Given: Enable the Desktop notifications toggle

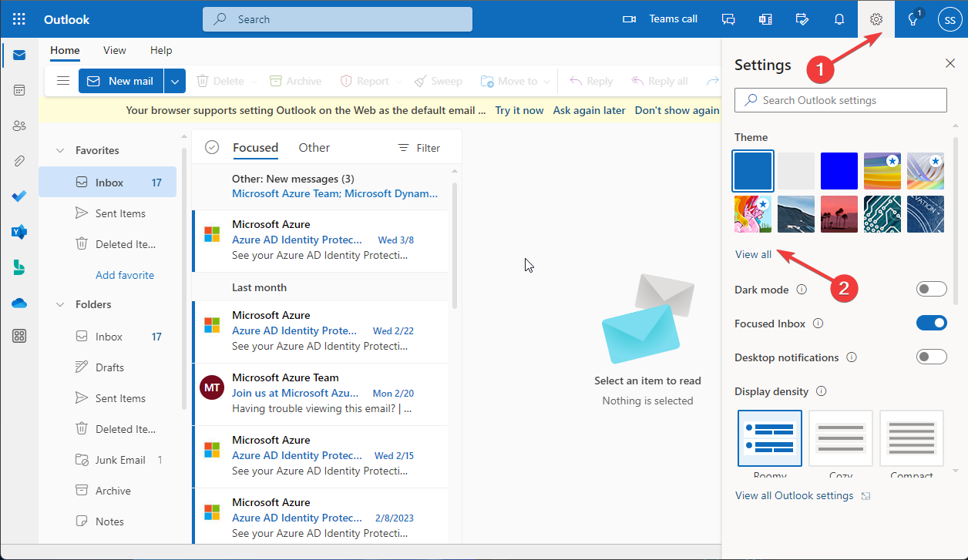Looking at the screenshot, I should coord(931,357).
